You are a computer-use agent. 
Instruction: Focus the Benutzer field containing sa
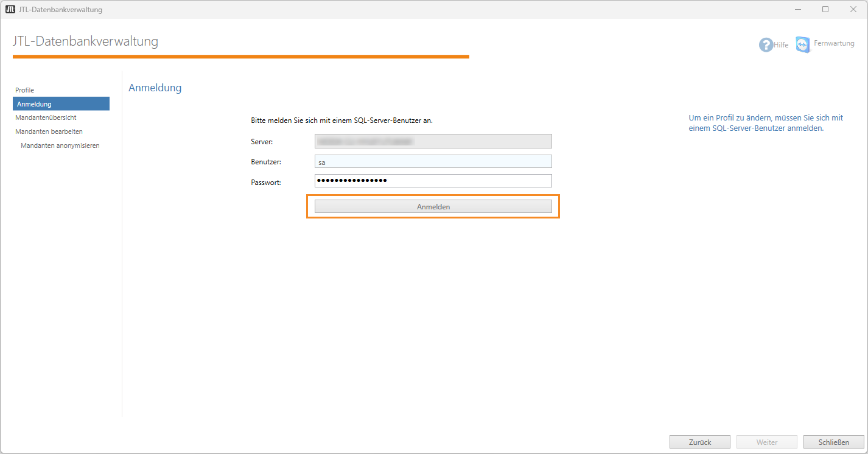433,162
